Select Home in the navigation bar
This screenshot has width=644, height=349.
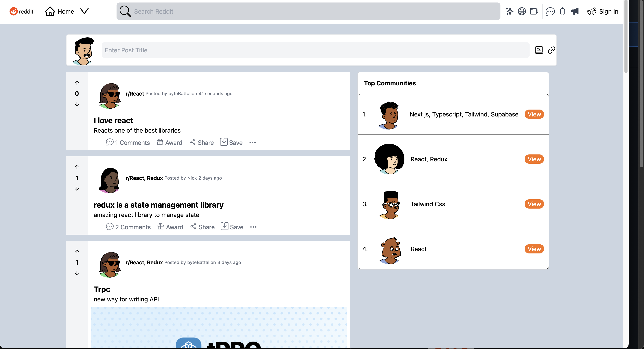coord(66,11)
